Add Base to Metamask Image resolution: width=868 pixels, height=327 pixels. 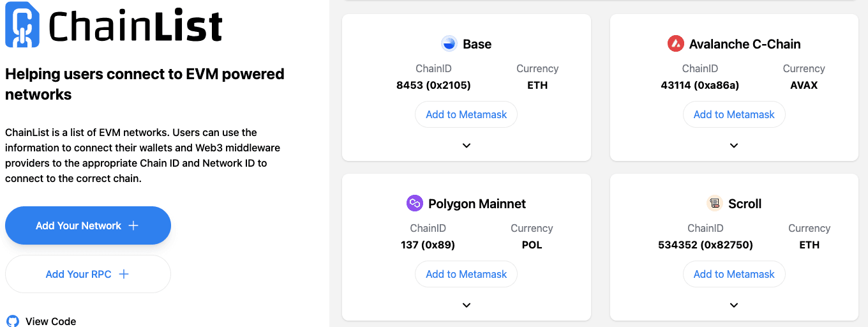(466, 115)
